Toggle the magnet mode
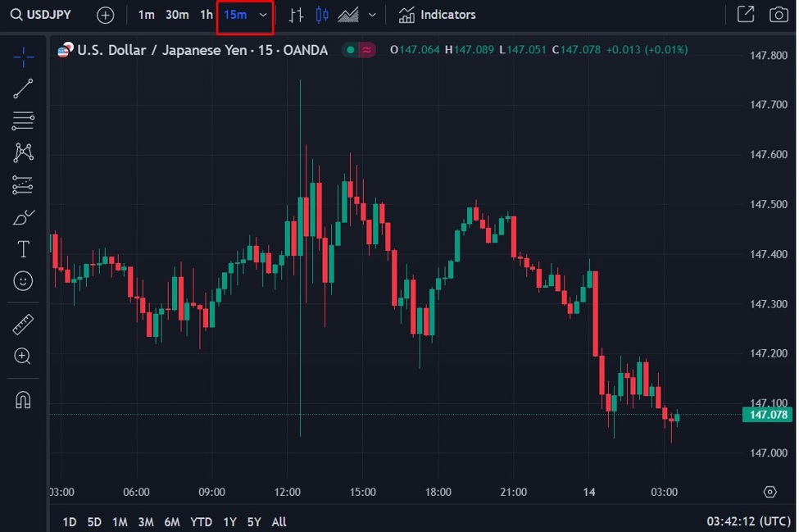The image size is (799, 532). pos(23,399)
